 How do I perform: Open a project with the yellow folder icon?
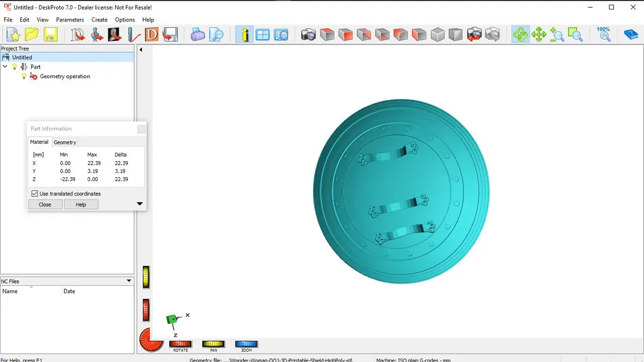[x=32, y=35]
